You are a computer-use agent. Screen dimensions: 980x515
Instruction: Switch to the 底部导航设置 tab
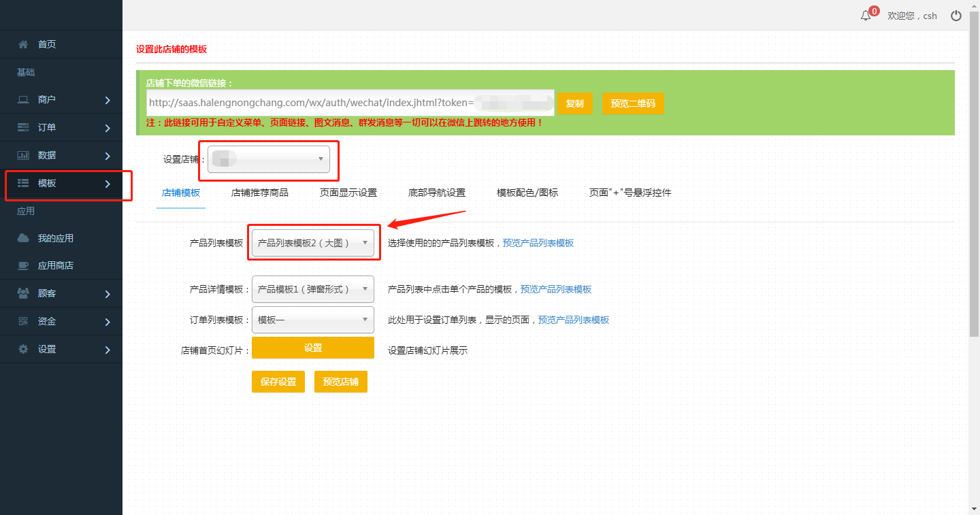[x=437, y=193]
